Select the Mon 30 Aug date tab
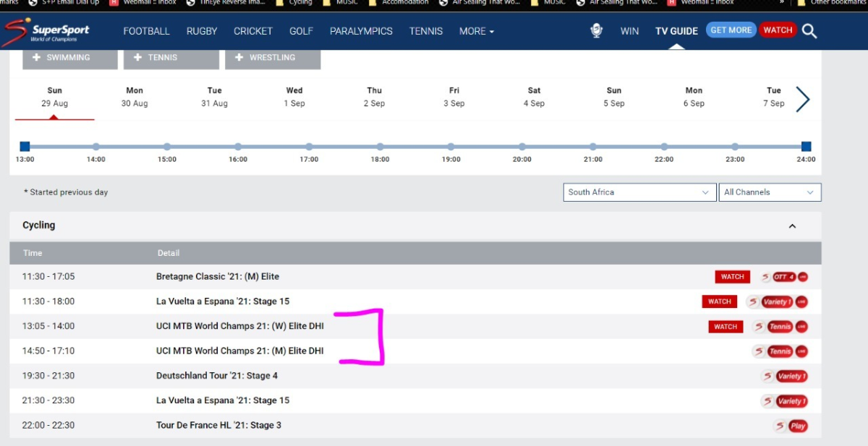 [135, 97]
